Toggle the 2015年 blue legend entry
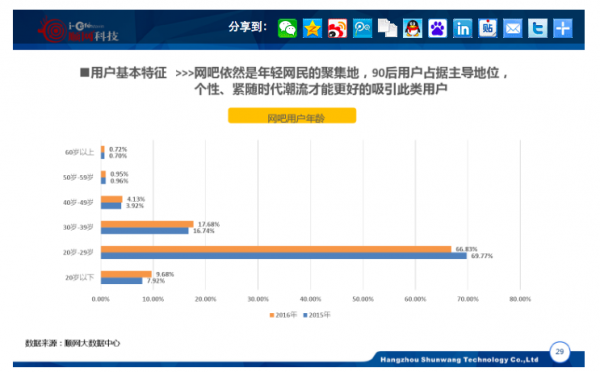 tap(316, 315)
